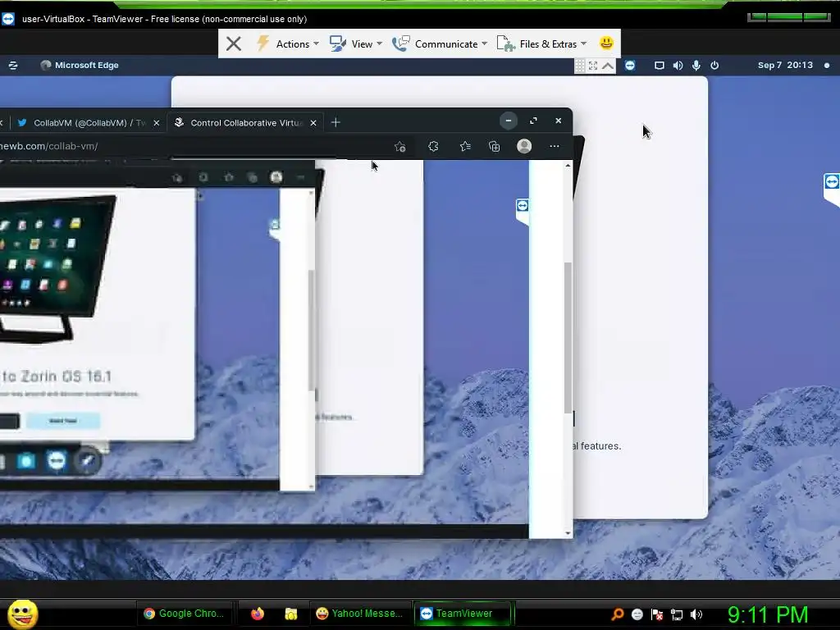Switch to Google Chrome in the taskbar
The height and width of the screenshot is (630, 840).
click(x=185, y=614)
